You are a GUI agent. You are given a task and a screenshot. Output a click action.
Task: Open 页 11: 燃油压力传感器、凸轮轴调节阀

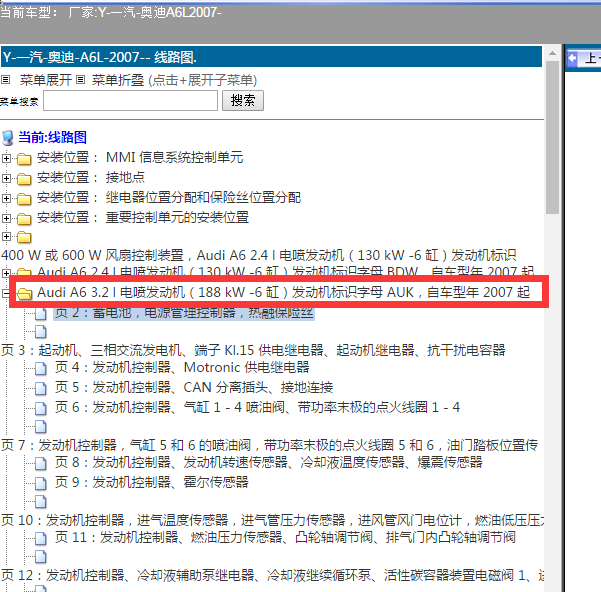click(285, 537)
